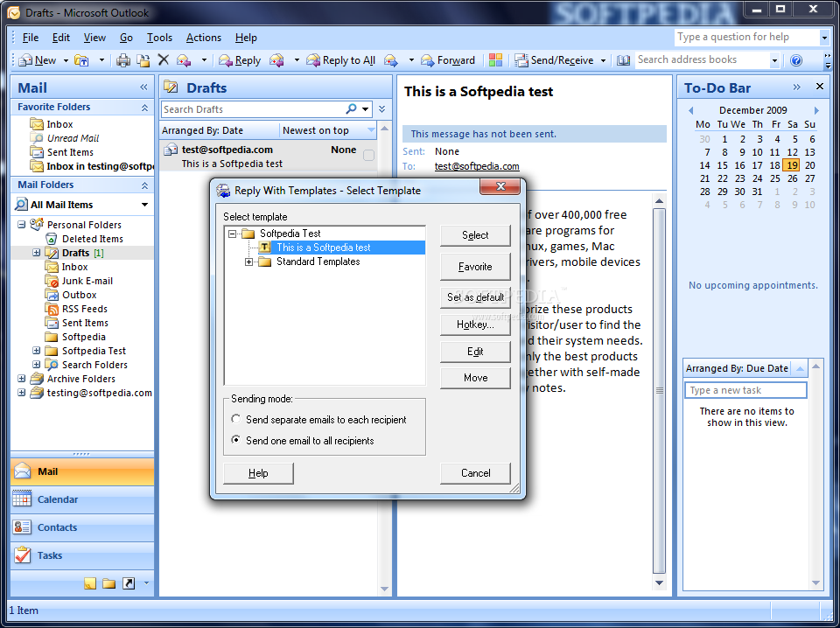Select 'Send separate emails to each recipient'
This screenshot has height=628, width=840.
tap(318, 420)
